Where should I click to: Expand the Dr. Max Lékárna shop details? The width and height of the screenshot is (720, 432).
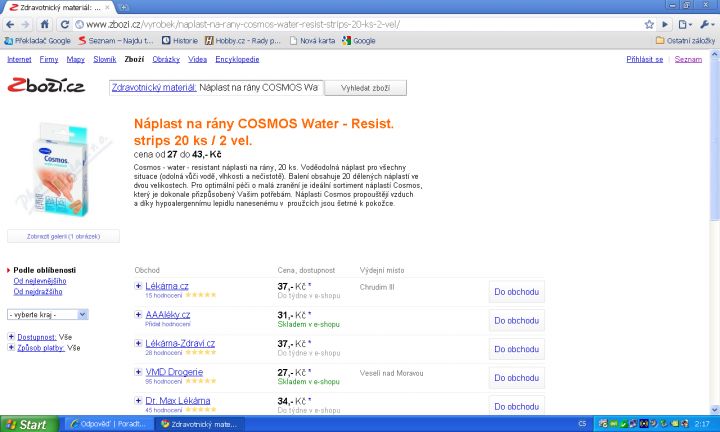[x=138, y=400]
